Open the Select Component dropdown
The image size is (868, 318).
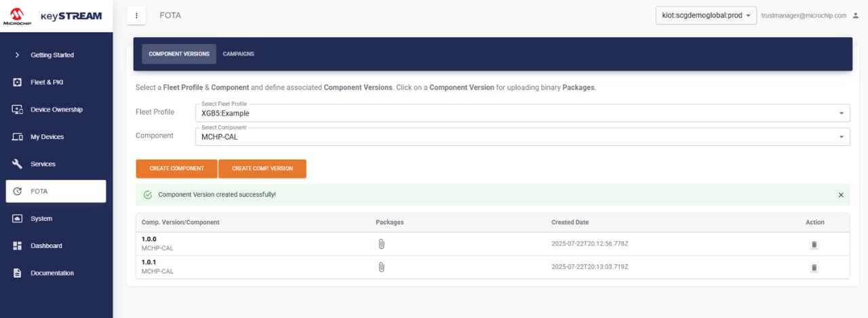click(521, 136)
